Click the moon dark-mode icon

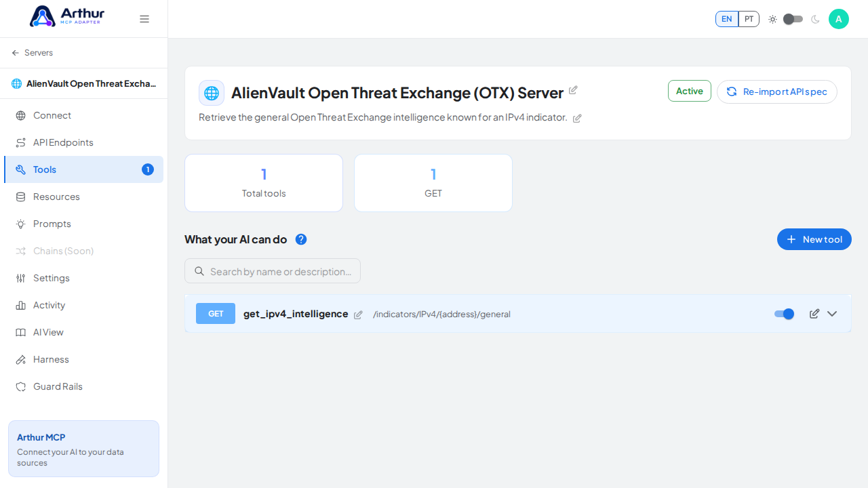click(815, 19)
